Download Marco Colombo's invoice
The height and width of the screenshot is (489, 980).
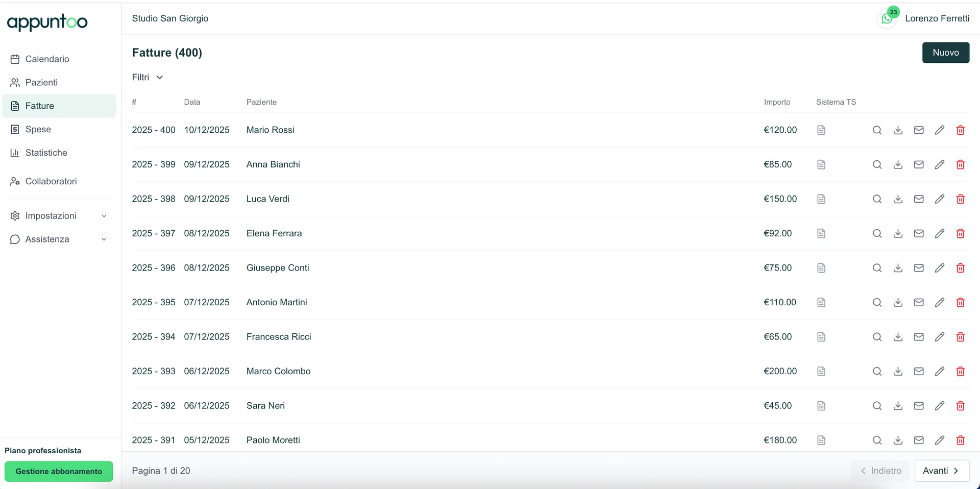pos(898,371)
